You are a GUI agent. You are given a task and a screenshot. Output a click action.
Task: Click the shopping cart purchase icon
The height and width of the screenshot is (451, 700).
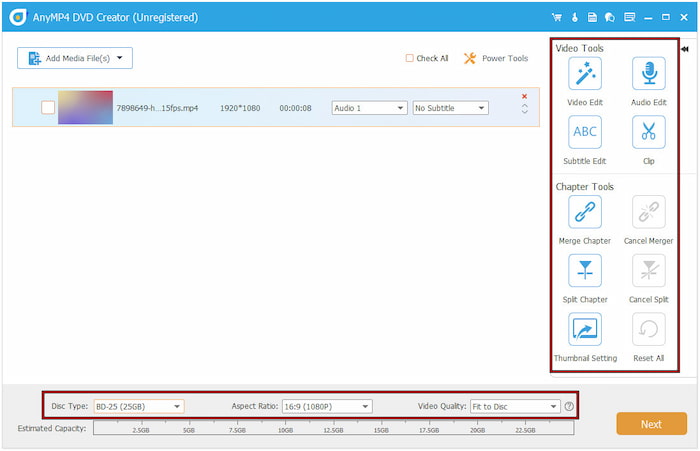(x=556, y=17)
